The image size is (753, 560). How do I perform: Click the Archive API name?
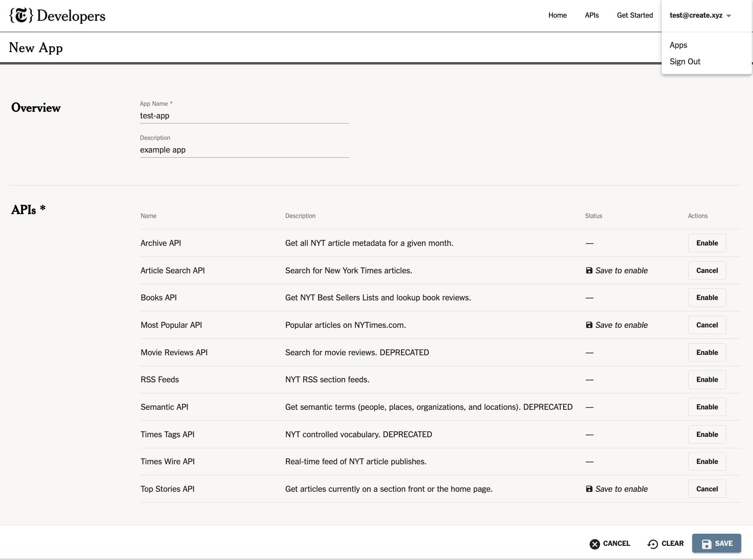pos(161,243)
